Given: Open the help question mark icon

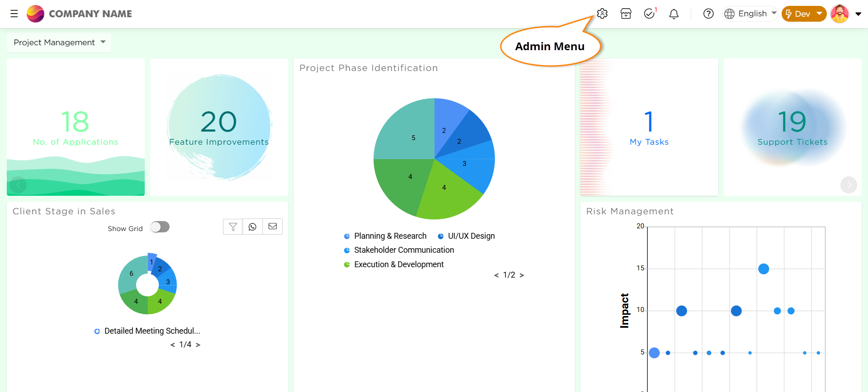Looking at the screenshot, I should click(x=708, y=14).
